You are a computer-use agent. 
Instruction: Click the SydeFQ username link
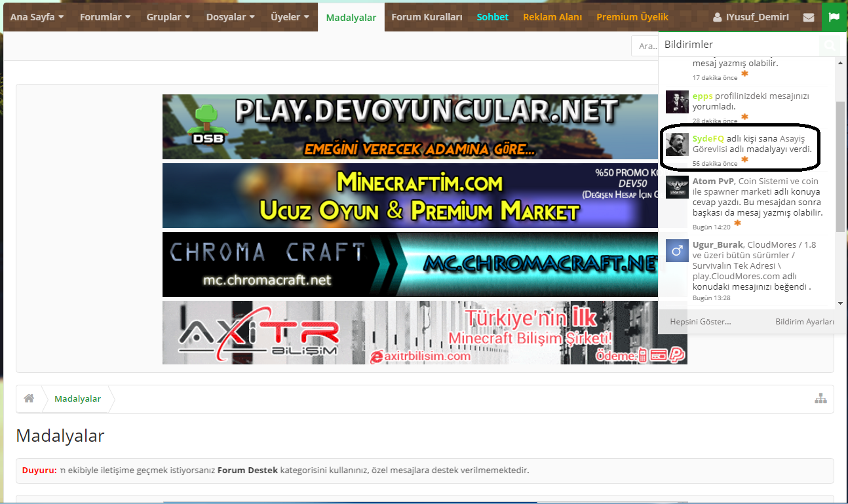tap(708, 138)
